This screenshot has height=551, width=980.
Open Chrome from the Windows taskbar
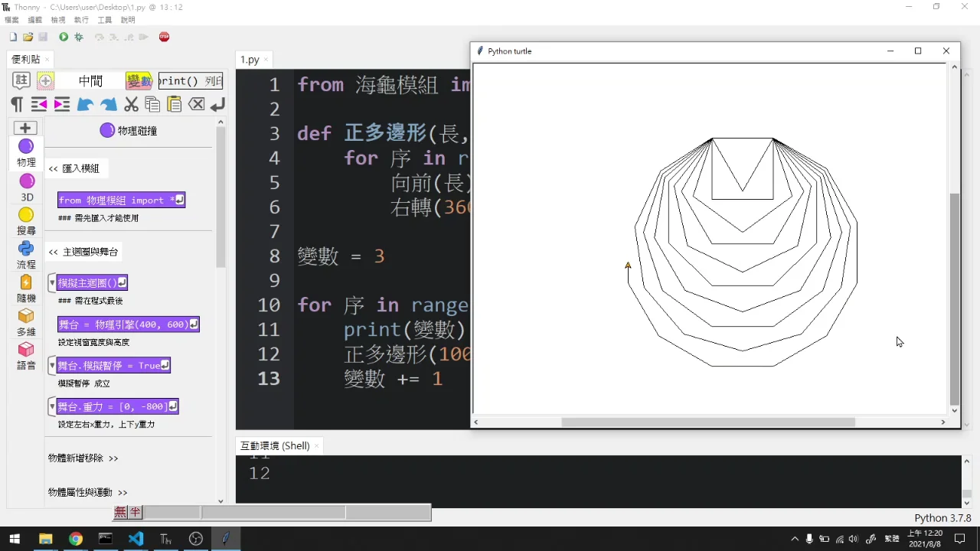pyautogui.click(x=75, y=539)
